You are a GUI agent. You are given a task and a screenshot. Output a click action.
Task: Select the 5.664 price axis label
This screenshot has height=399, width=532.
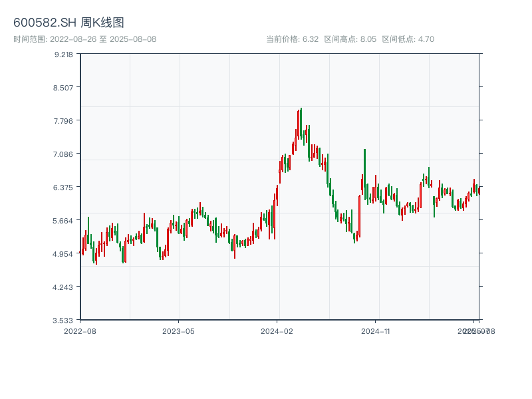(64, 221)
